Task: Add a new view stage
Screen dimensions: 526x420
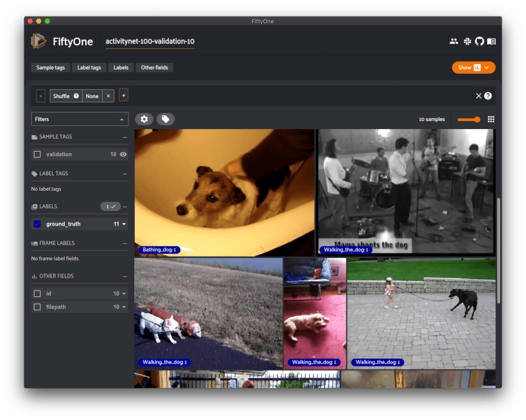Action: 124,95
